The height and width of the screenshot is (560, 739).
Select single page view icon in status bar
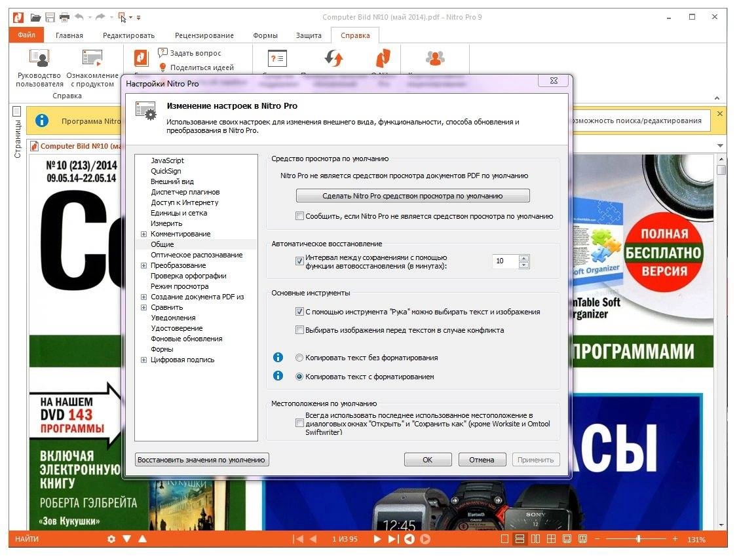coord(504,539)
